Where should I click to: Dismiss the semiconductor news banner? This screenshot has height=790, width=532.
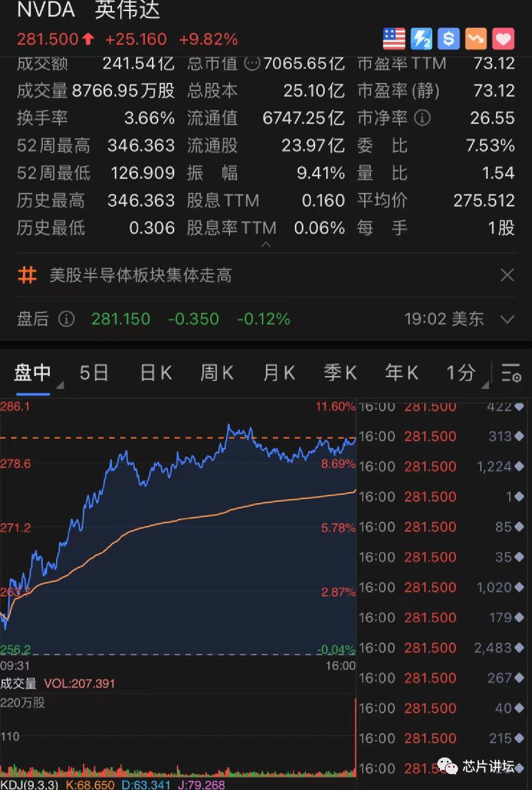tap(507, 275)
